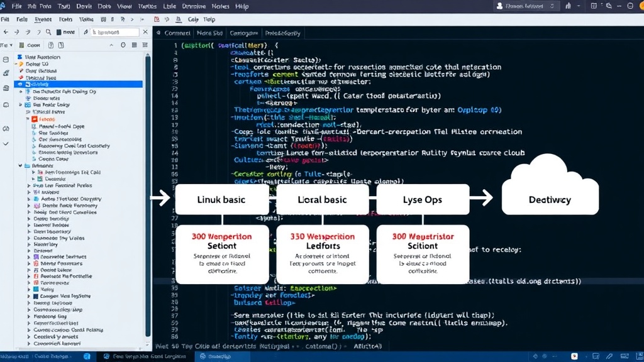644x362 pixels.
Task: Select the blue highlighted row in the tree
Action: [x=78, y=84]
